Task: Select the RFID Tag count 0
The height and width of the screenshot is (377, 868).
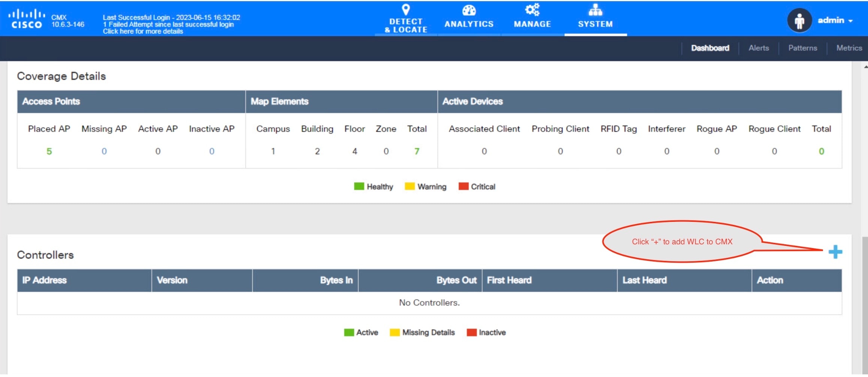Action: click(x=619, y=151)
